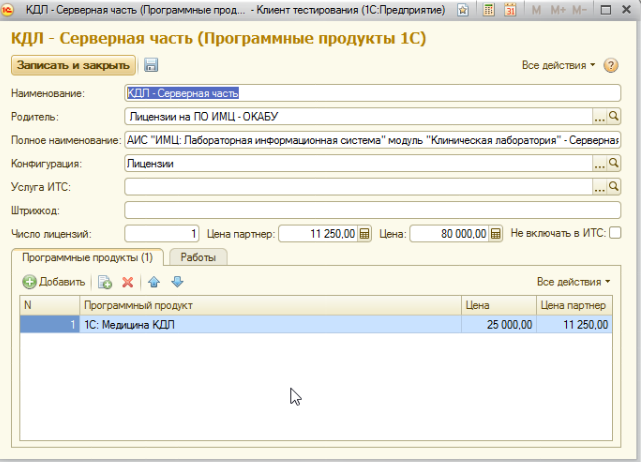The height and width of the screenshot is (462, 641).
Task: Click the Родитель field text Лицензии на ПО ИМЦ - ОКАБУ
Action: point(204,117)
